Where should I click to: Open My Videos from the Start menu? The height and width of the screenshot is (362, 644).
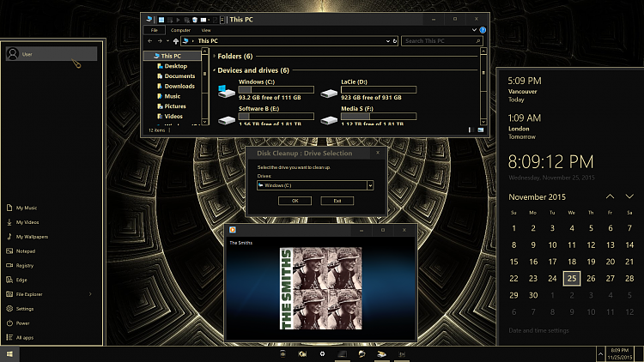coord(52,222)
